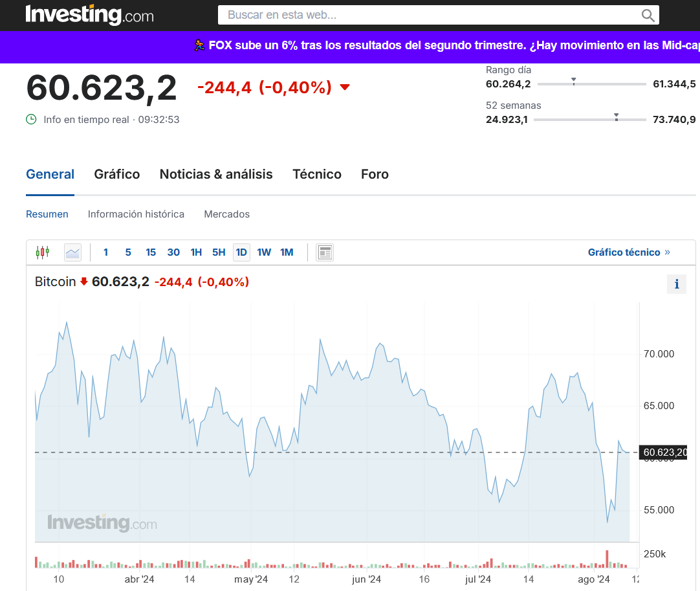Select the Información histórica sub-tab

click(x=136, y=214)
